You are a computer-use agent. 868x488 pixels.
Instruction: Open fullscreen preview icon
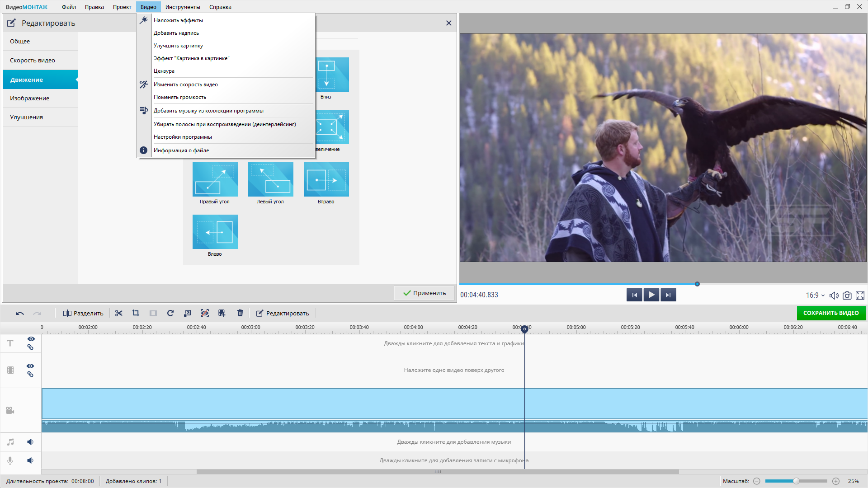[860, 296]
